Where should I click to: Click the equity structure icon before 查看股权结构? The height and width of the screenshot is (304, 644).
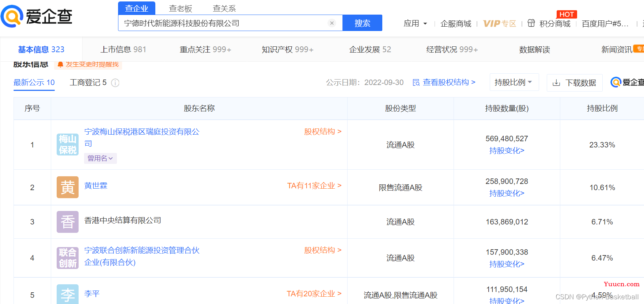416,82
